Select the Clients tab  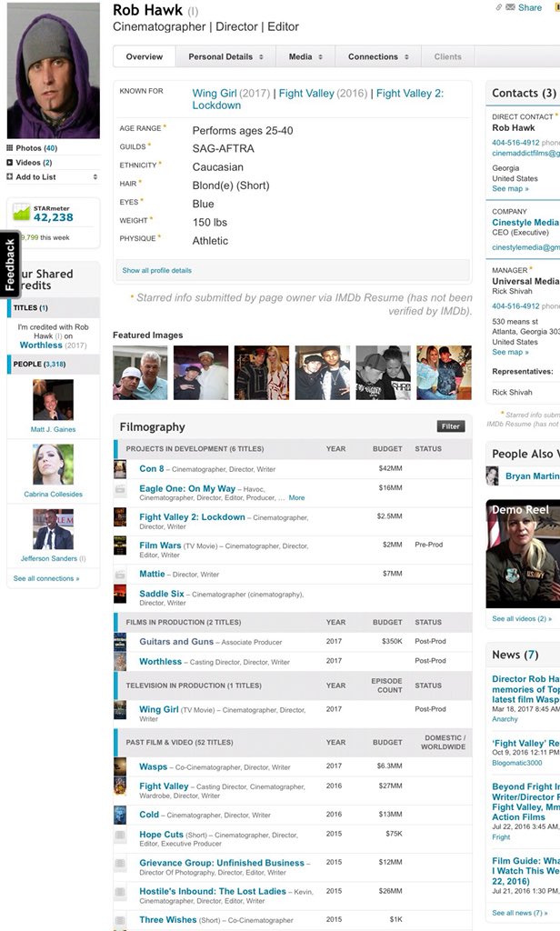448,57
